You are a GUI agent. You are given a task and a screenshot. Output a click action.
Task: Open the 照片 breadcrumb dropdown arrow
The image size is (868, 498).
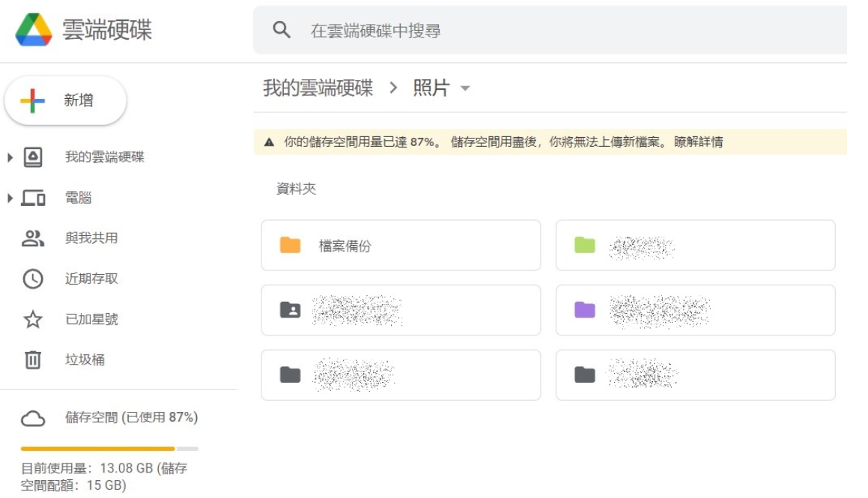[465, 88]
